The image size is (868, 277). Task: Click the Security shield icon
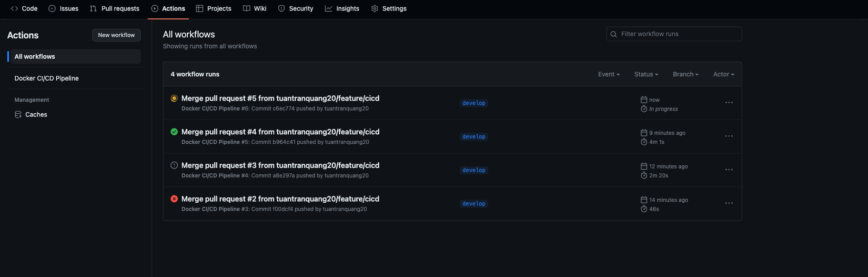(x=281, y=8)
